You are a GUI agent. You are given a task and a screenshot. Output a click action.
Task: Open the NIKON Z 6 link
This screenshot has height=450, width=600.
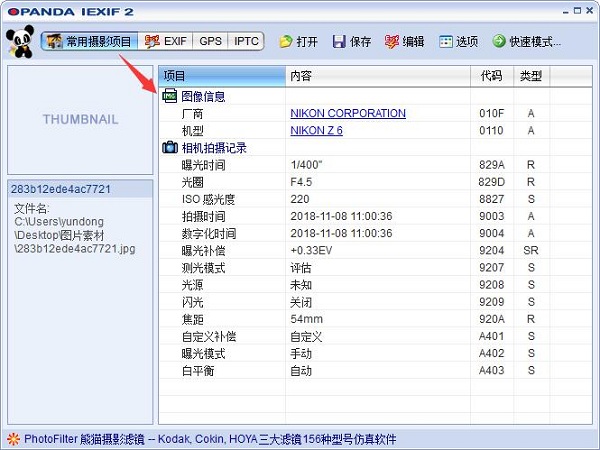318,131
